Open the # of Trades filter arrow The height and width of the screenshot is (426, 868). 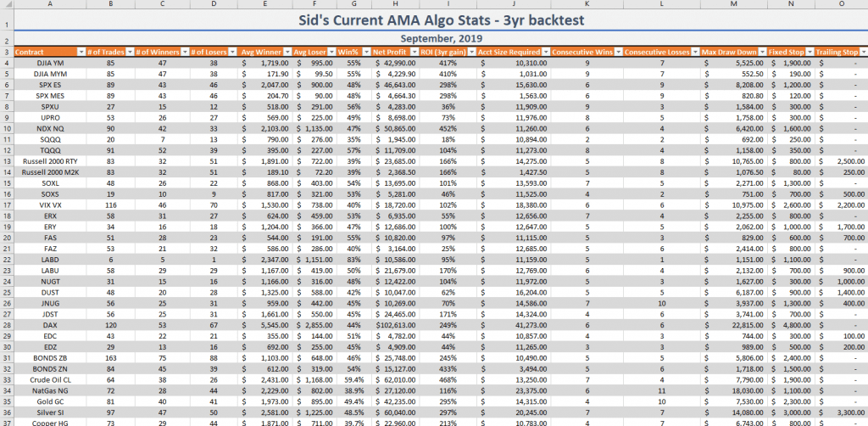130,52
